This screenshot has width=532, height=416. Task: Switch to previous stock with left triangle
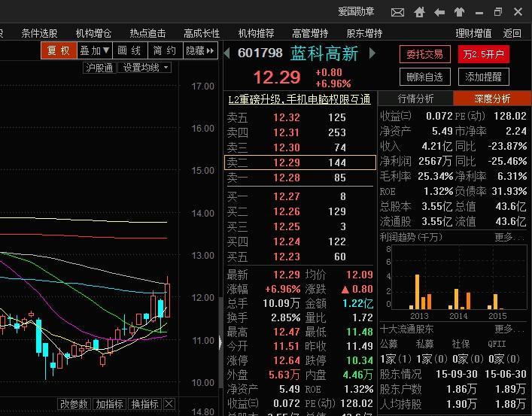click(227, 53)
